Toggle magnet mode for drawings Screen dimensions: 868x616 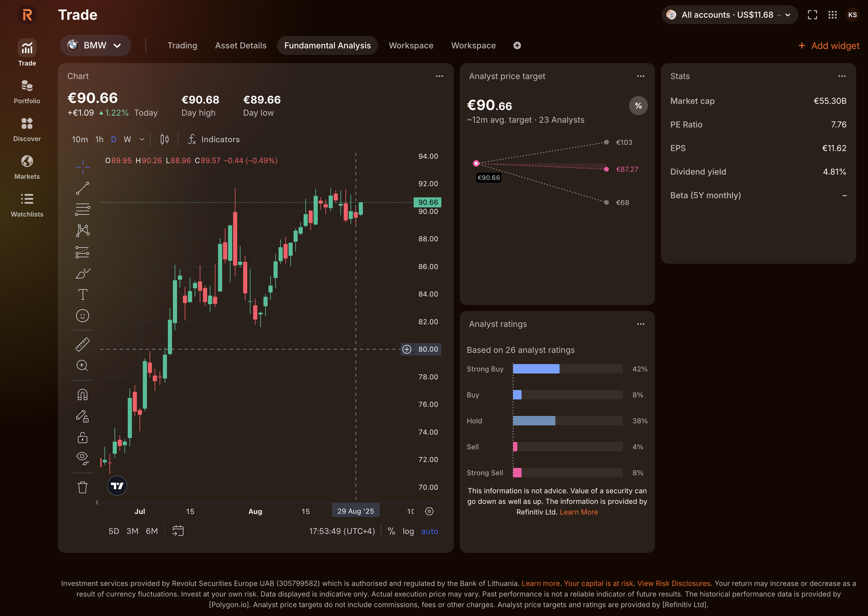click(82, 395)
